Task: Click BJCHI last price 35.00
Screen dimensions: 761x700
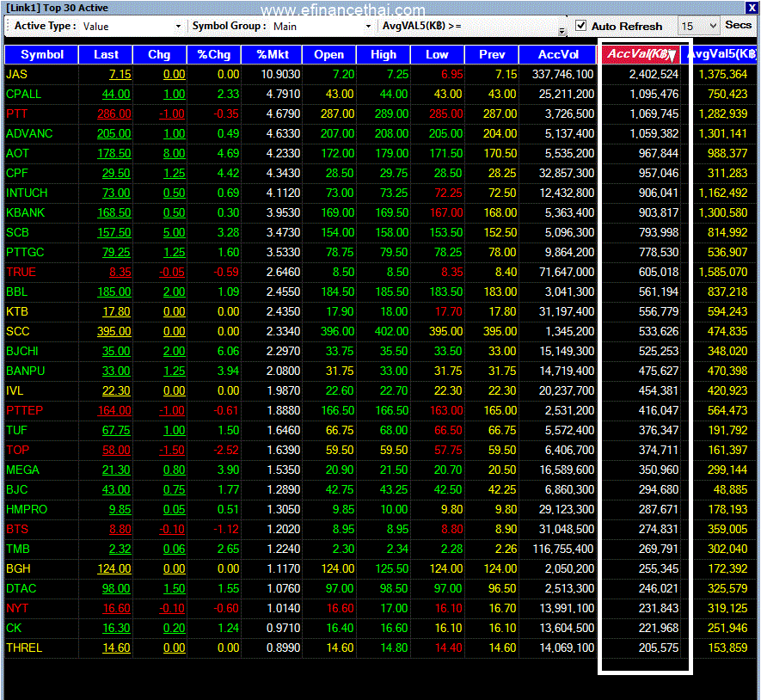Action: coord(116,352)
